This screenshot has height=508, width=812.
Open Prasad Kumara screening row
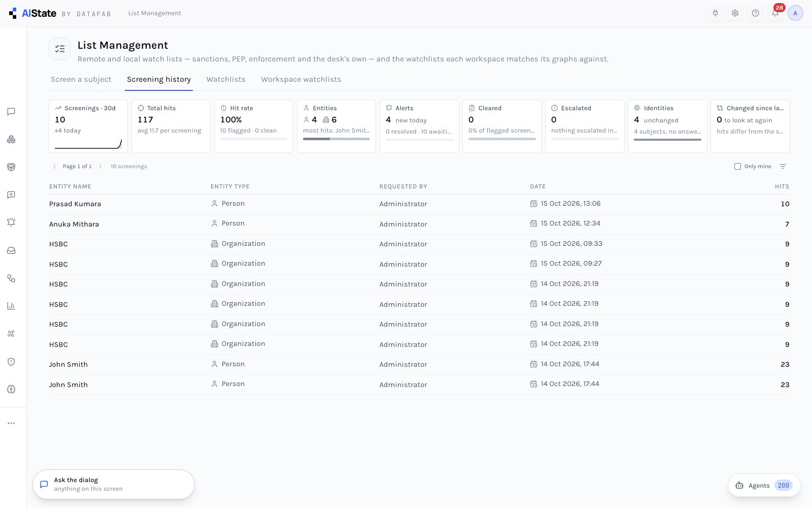419,204
